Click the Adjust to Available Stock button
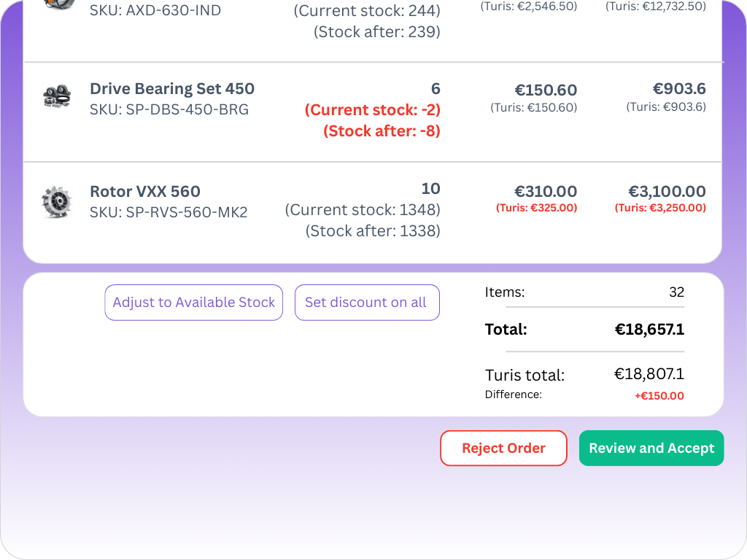Viewport: 747px width, 560px height. [x=193, y=302]
